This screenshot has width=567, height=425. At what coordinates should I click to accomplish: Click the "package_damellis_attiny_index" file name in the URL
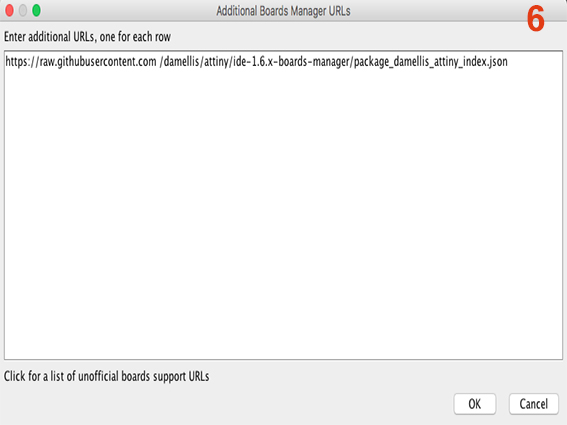pos(420,62)
